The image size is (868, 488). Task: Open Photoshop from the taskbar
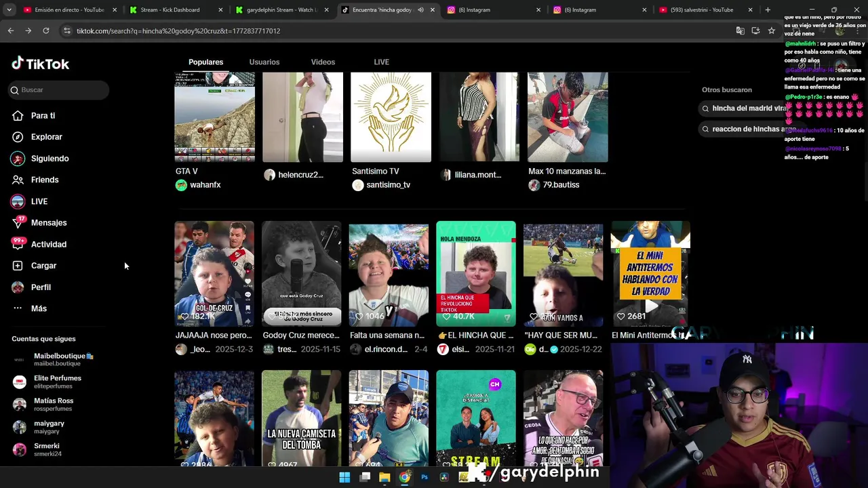click(x=425, y=477)
